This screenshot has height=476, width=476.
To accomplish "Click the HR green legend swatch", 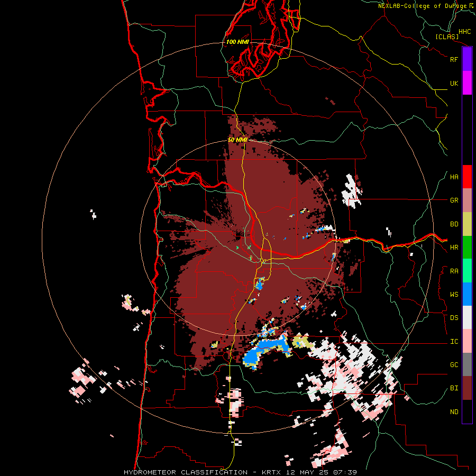I will coord(467,248).
